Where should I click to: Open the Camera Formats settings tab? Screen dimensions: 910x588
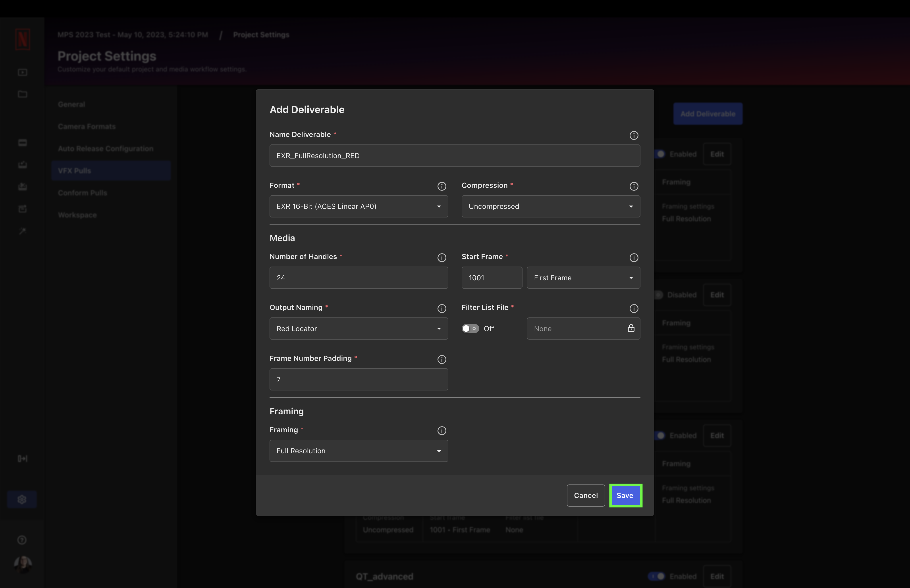pos(87,126)
